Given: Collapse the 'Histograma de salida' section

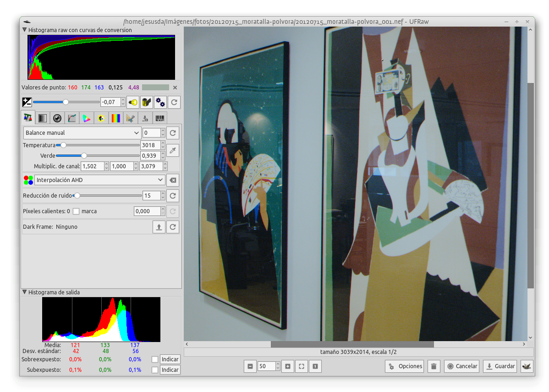Looking at the screenshot, I should [x=25, y=292].
